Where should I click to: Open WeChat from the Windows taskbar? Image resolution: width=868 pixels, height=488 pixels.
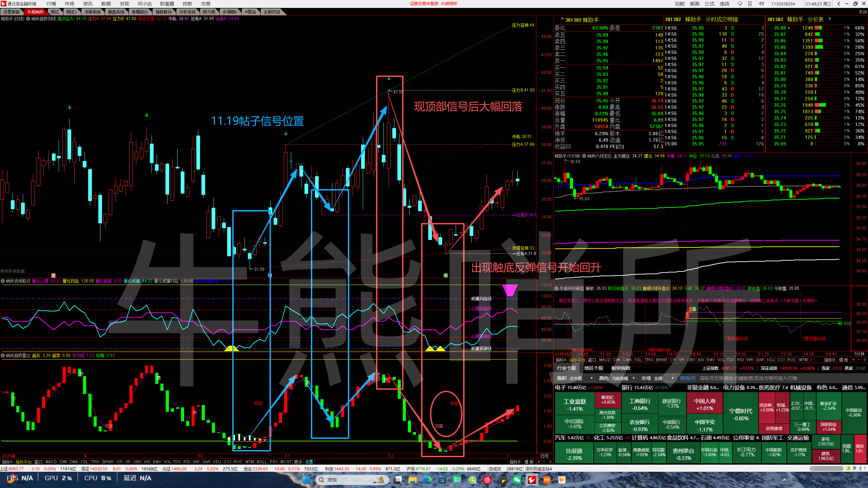[517, 480]
